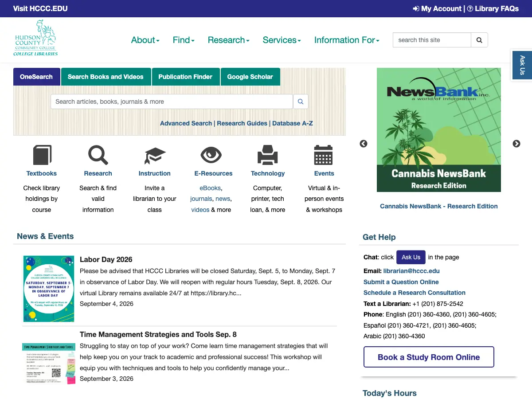532x399 pixels.
Task: Open Time Management Strategies and Tools title
Action: tap(158, 334)
